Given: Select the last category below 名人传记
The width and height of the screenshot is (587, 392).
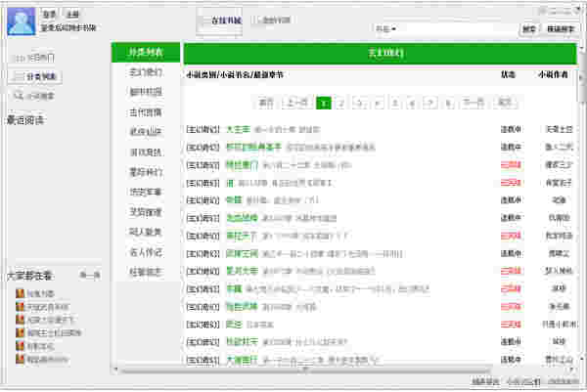Looking at the screenshot, I should tap(146, 272).
